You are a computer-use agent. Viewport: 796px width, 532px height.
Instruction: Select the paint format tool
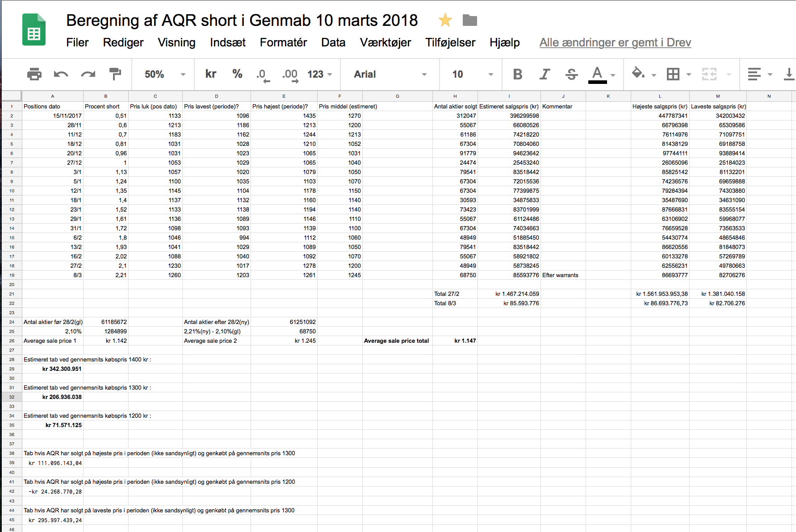[115, 74]
